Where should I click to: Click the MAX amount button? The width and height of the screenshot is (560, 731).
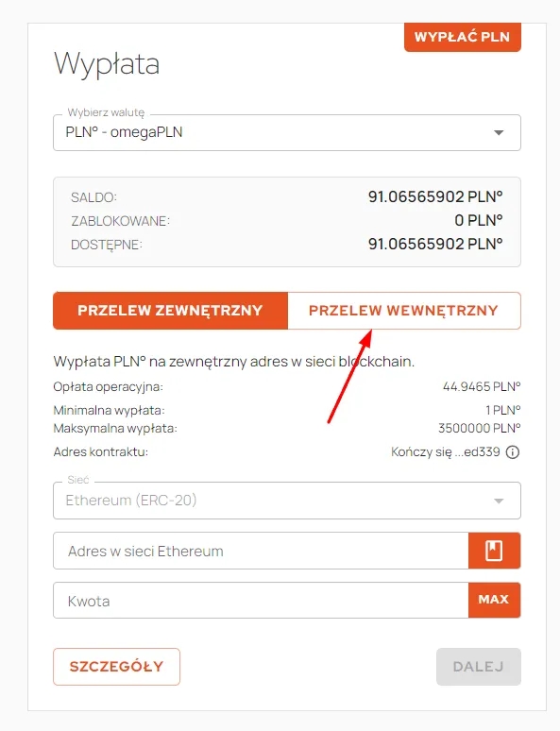coord(494,600)
